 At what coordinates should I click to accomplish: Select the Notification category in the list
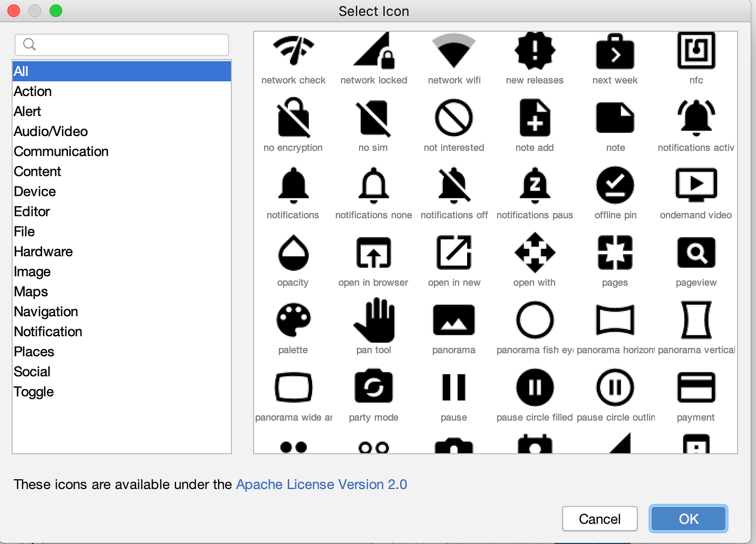pyautogui.click(x=48, y=331)
